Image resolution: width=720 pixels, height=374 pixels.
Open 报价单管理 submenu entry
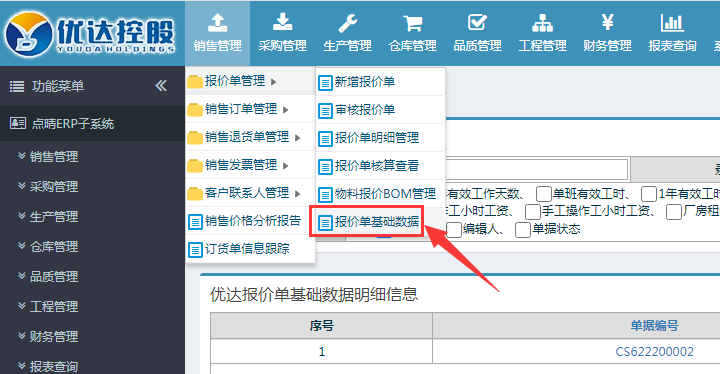(250, 81)
